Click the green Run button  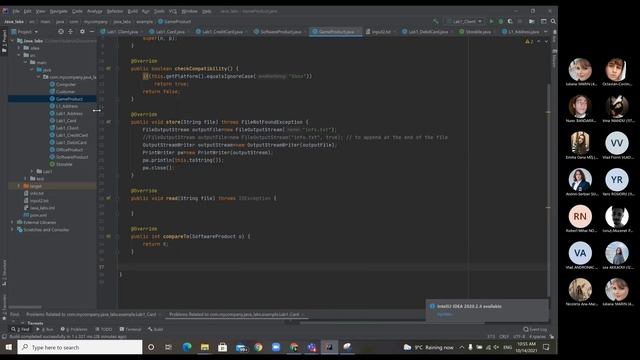[491, 21]
